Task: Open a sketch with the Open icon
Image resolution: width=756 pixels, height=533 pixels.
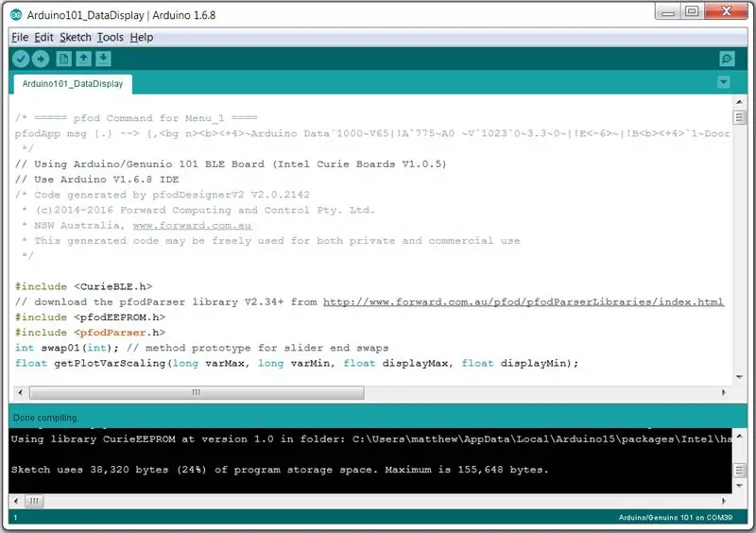Action: click(83, 59)
